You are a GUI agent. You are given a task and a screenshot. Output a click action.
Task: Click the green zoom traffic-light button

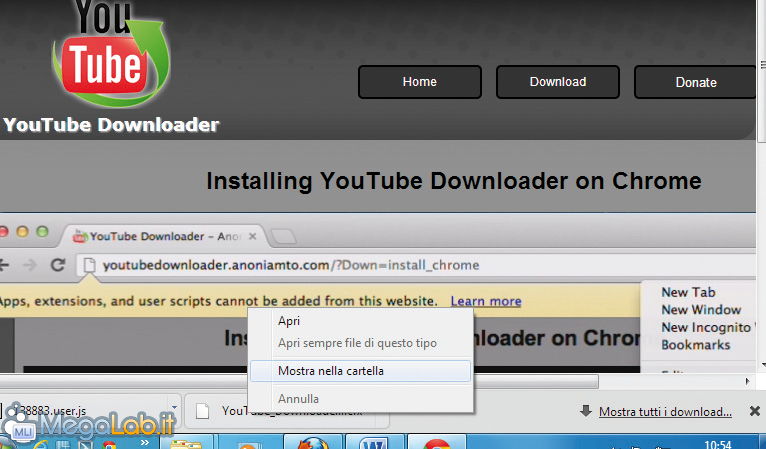point(43,232)
